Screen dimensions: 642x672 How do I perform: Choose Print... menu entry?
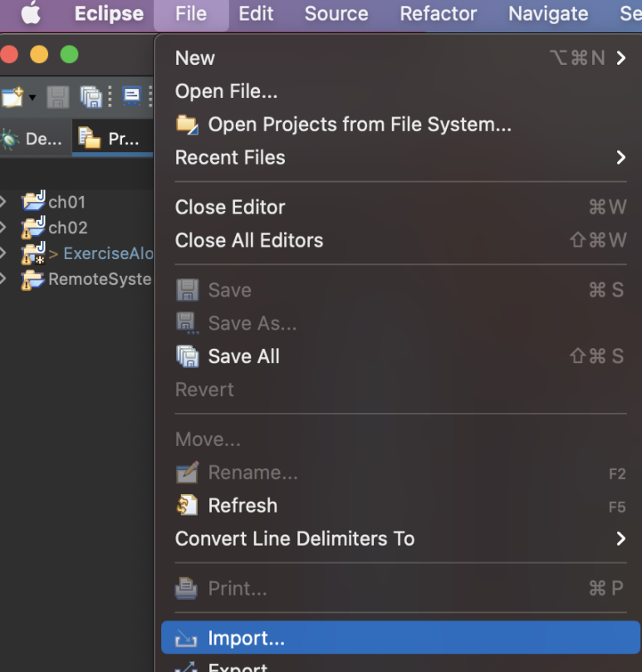pos(400,588)
